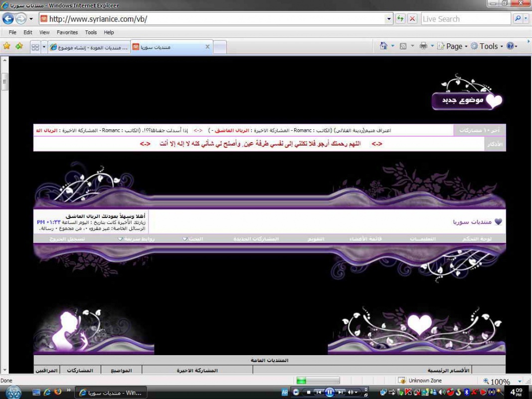
Task: Open Favorites Center star icon
Action: pos(6,46)
